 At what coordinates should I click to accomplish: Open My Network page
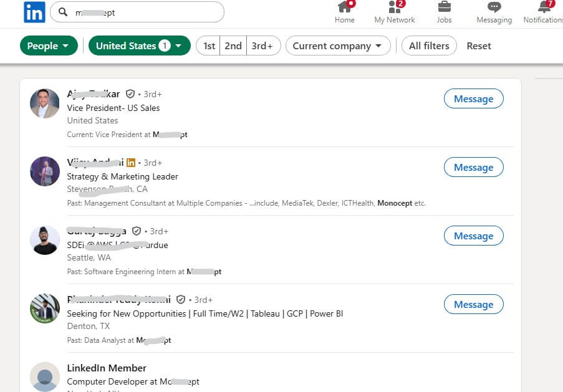(395, 12)
